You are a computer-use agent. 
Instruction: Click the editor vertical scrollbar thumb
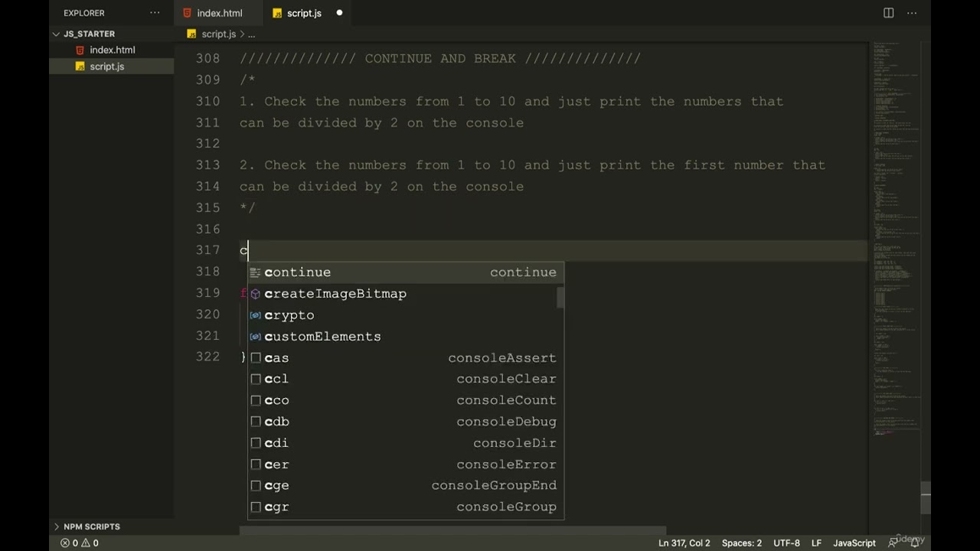coord(926,497)
